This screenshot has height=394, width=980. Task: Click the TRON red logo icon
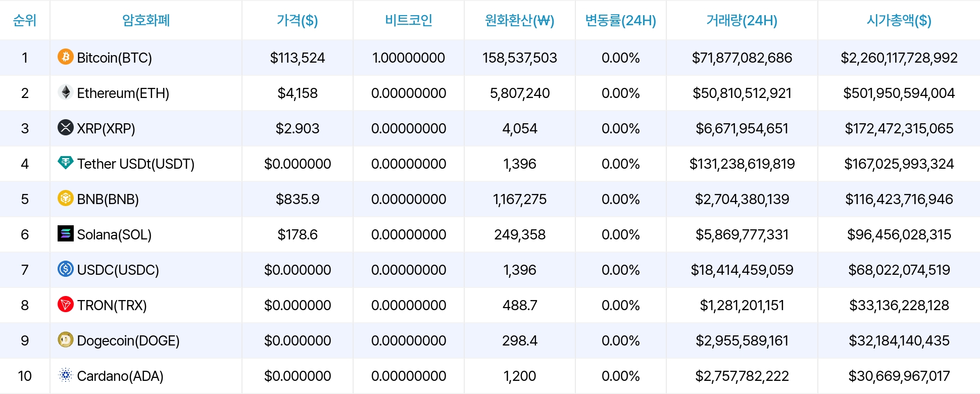click(x=66, y=304)
